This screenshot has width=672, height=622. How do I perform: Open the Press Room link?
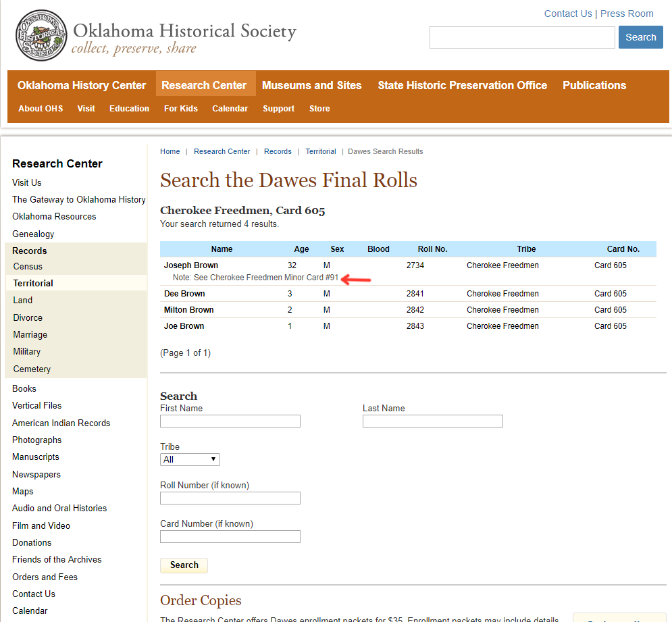(x=627, y=14)
